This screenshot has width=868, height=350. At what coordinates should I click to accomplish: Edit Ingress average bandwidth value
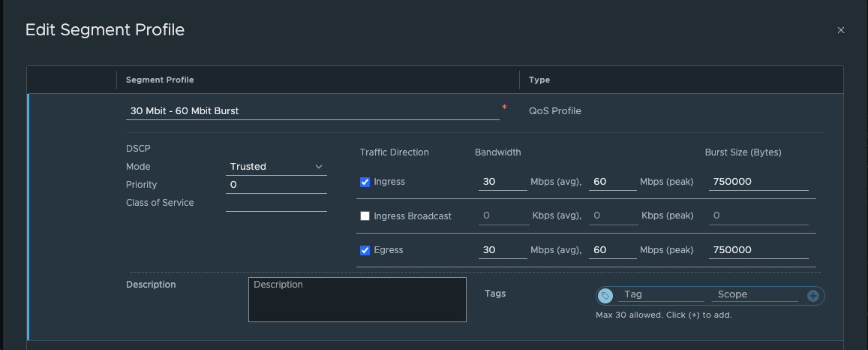coord(503,182)
